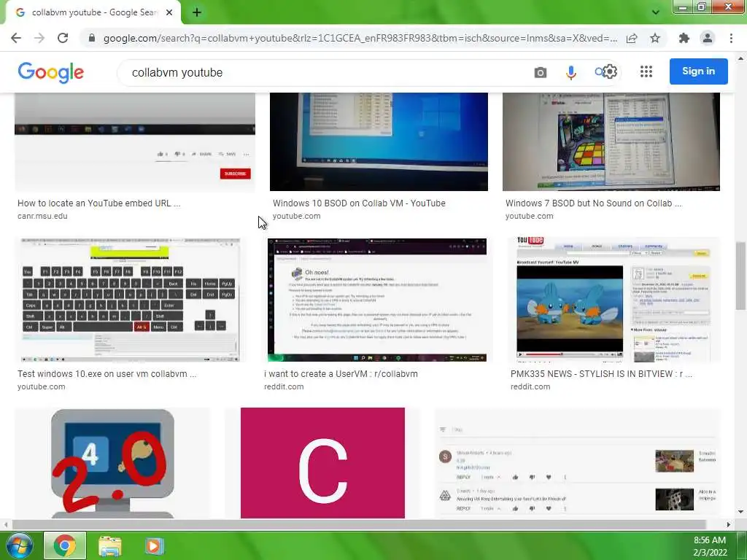
Task: Open CollabVM 2.0 monitor thumbnail
Action: 112,463
